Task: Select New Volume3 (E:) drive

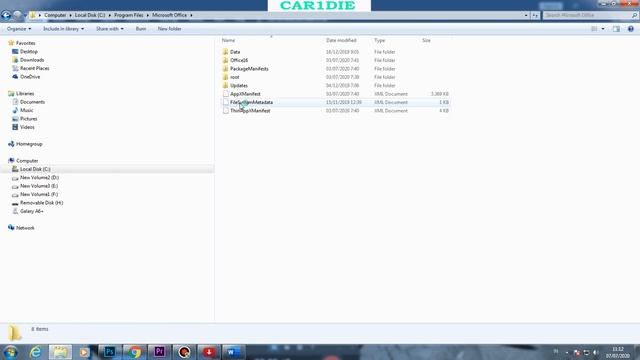Action: (39, 186)
